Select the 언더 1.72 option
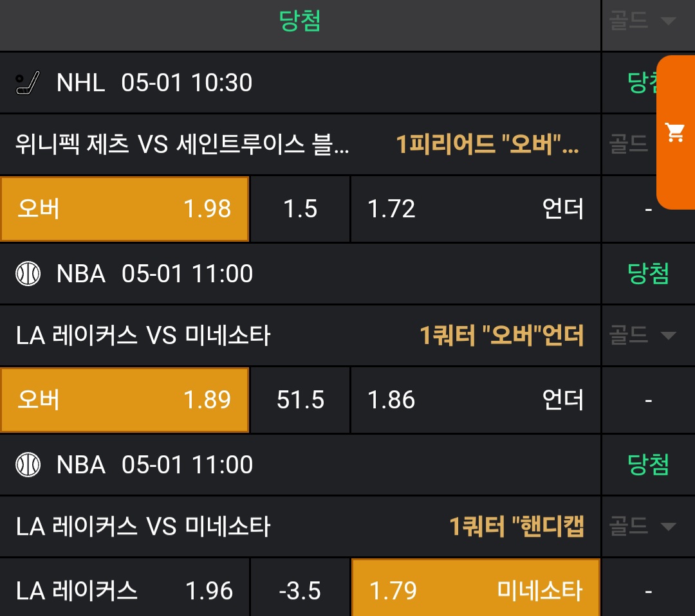The width and height of the screenshot is (695, 616). point(476,209)
